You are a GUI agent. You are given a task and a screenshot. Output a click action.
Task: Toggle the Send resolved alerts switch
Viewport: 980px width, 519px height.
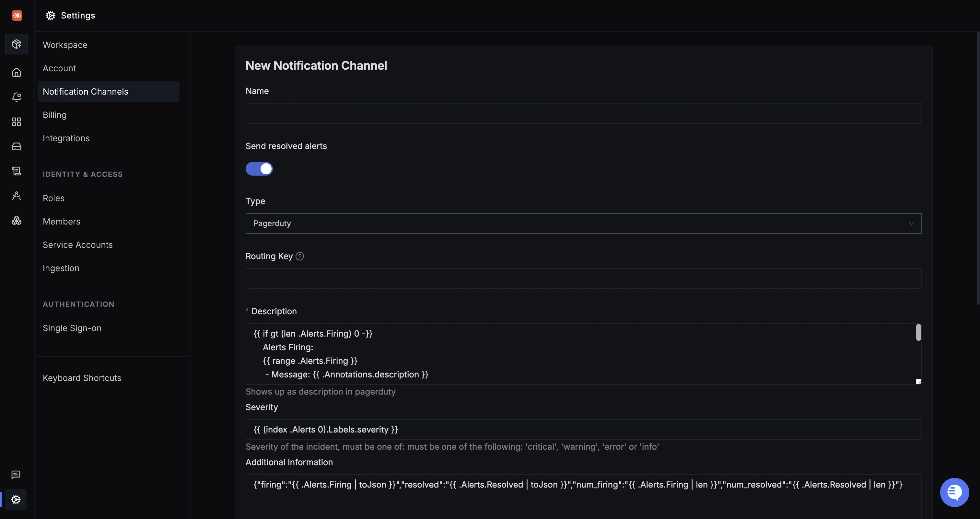259,168
